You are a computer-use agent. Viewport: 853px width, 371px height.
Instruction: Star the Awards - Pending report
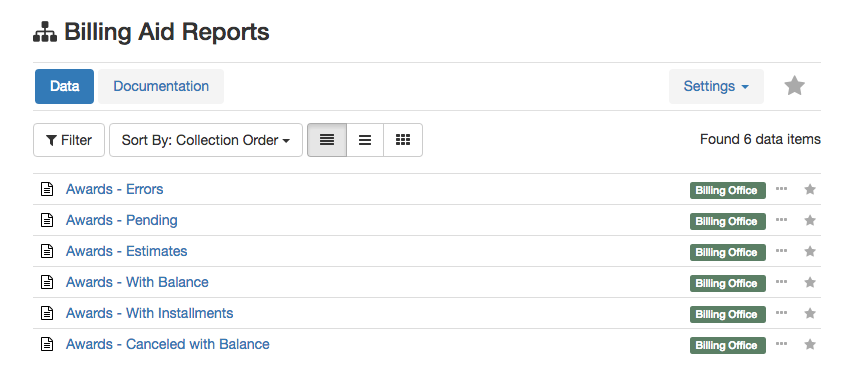[810, 220]
